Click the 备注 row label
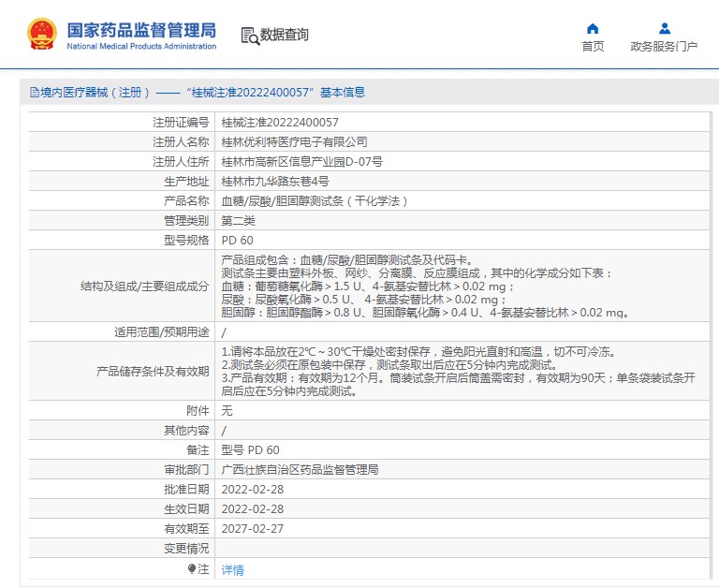The width and height of the screenshot is (719, 588). point(198,450)
